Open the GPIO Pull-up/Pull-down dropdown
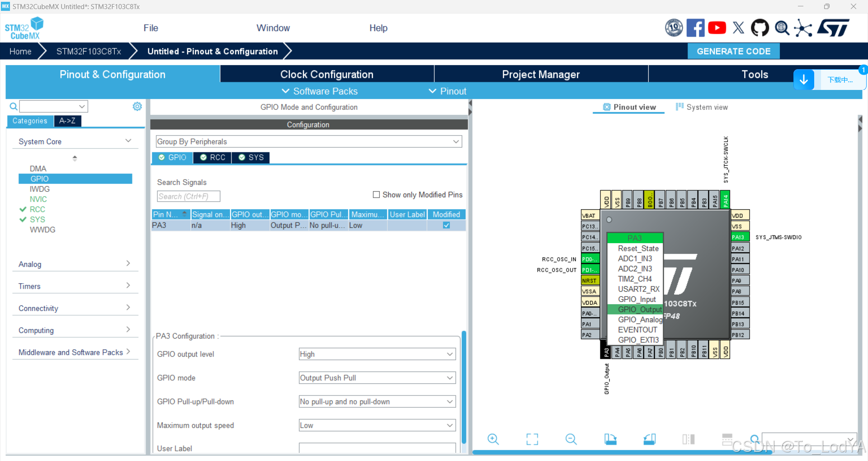 [x=377, y=402]
